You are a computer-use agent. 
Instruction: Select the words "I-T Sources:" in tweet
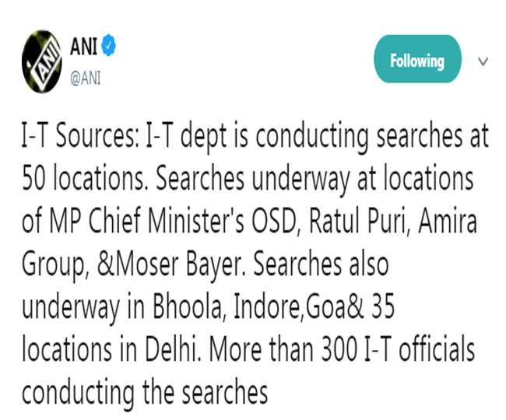click(x=80, y=135)
